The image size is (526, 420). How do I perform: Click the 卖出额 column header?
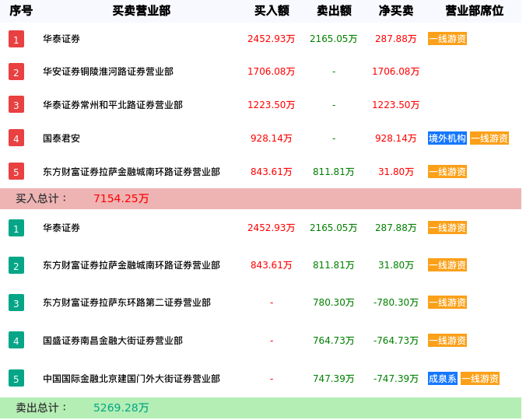pos(334,11)
